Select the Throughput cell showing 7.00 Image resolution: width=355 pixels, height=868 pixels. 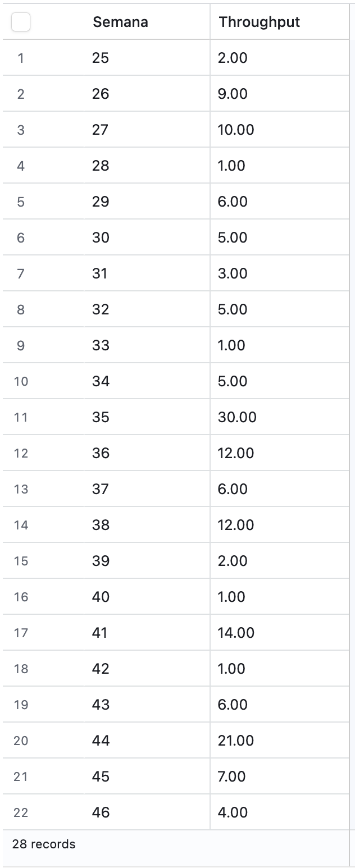(232, 776)
